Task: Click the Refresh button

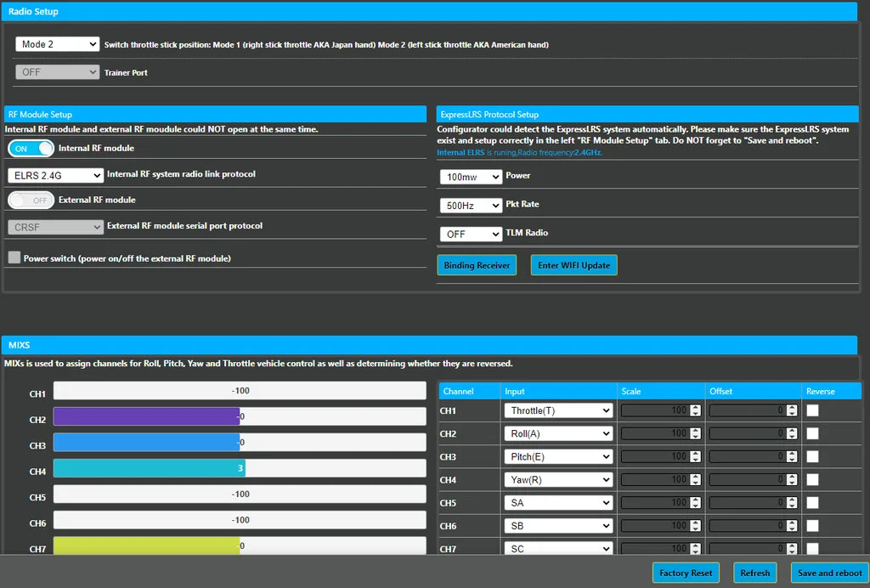Action: pyautogui.click(x=754, y=573)
